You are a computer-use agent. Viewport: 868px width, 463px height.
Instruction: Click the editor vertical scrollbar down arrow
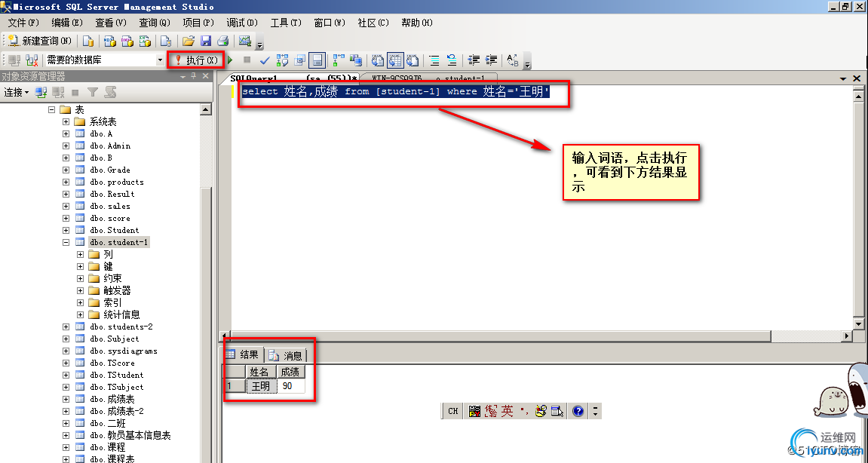point(859,324)
